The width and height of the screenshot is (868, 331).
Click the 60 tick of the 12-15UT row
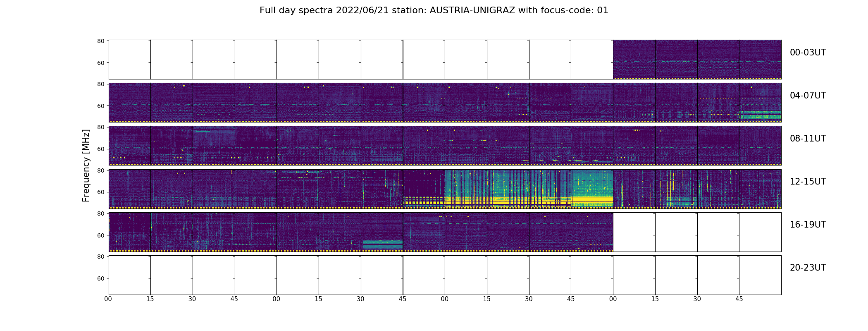pos(100,192)
